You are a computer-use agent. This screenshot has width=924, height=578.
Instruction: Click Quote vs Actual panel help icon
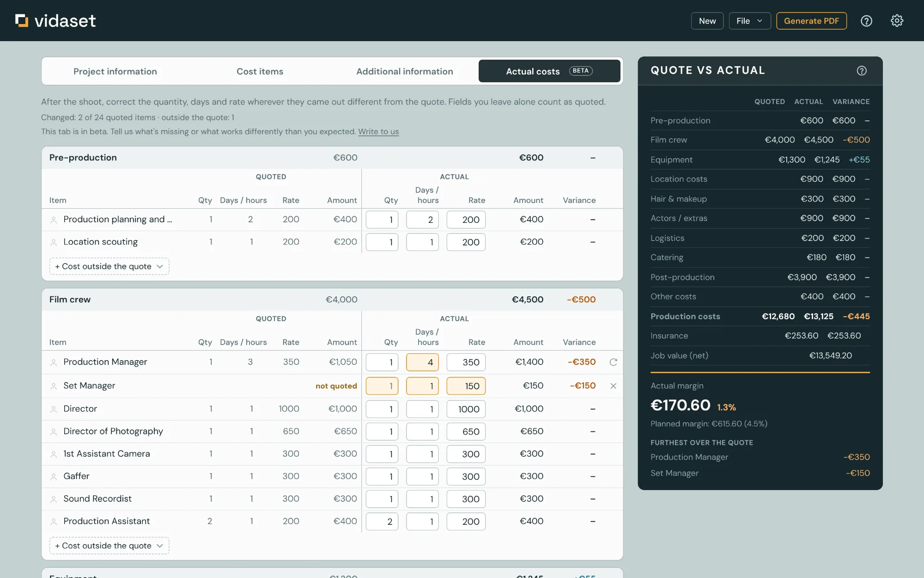click(x=862, y=71)
